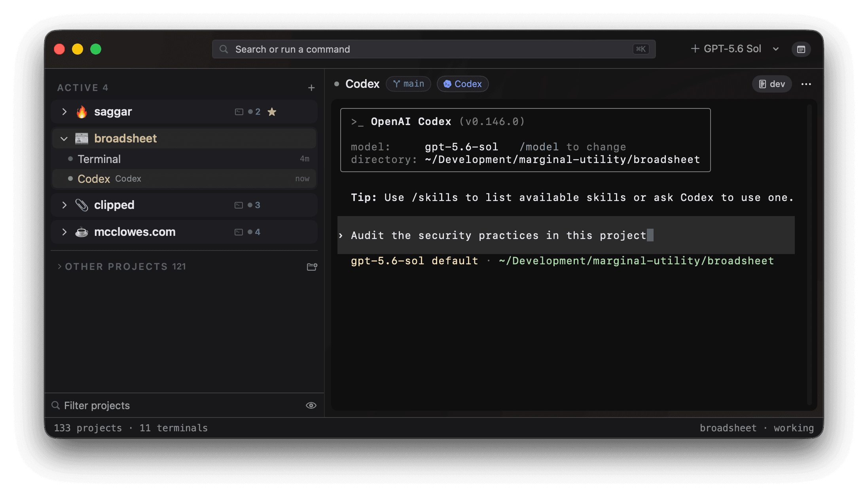Expand the mcclowes.com project

(64, 232)
